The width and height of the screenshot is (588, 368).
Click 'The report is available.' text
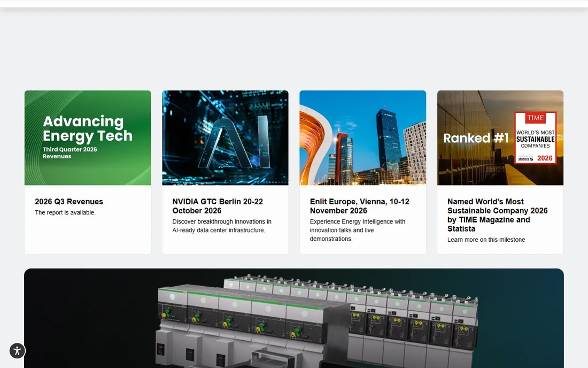pos(65,212)
